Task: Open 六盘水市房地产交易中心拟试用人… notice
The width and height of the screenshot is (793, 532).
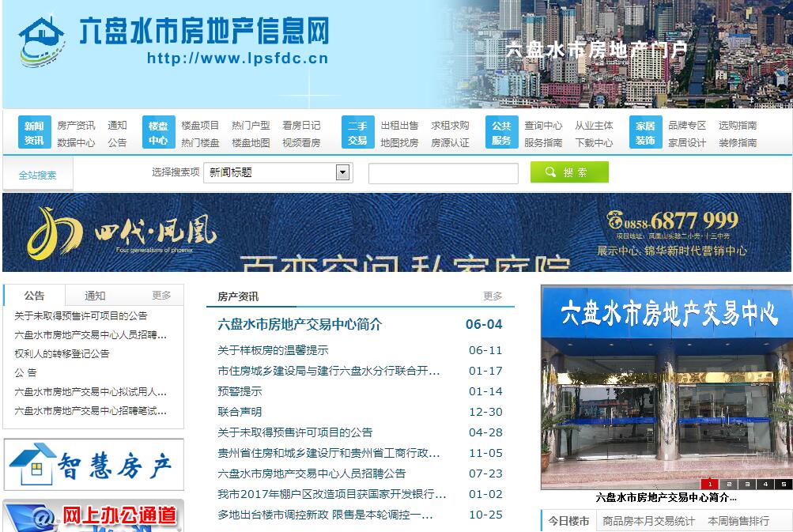Action: coord(91,391)
